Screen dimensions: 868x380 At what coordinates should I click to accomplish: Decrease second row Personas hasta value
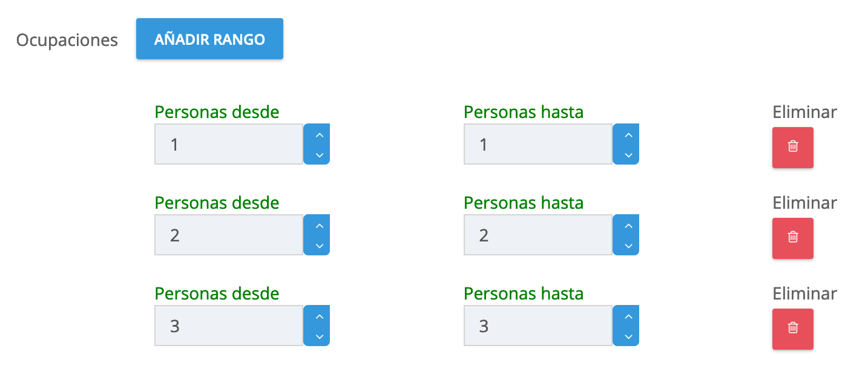point(628,246)
